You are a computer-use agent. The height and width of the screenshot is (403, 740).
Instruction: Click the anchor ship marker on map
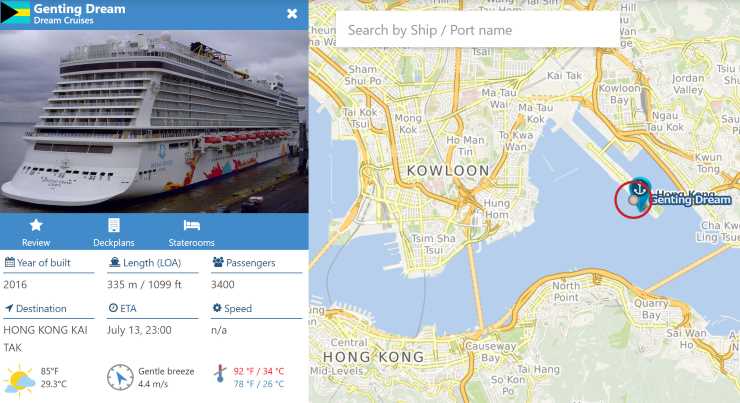(x=639, y=190)
